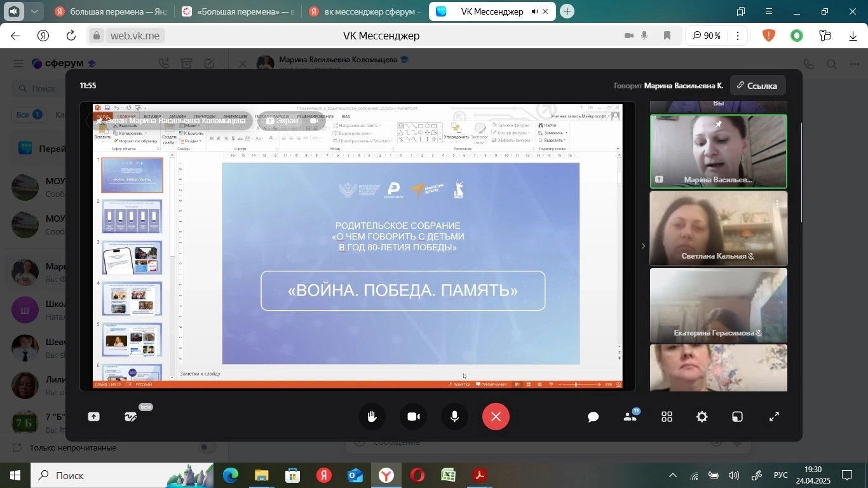Show hidden system tray icons
Viewport: 868px width, 488px height.
673,475
